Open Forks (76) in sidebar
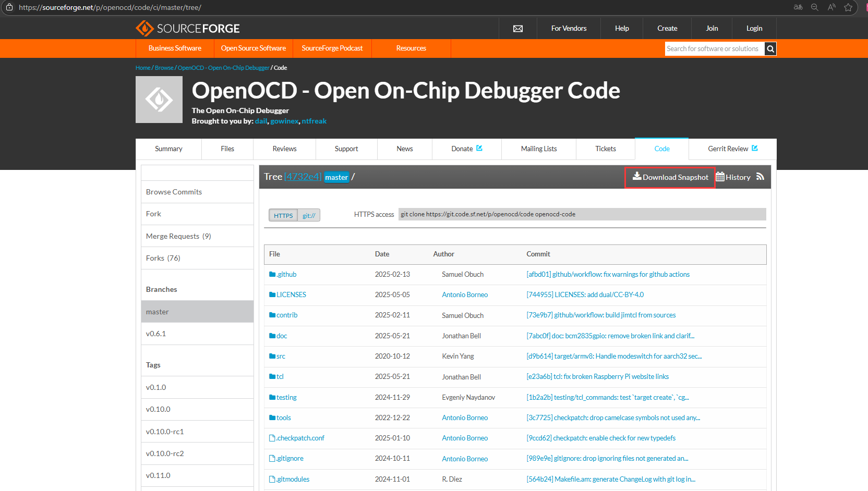The image size is (868, 491). [x=197, y=258]
